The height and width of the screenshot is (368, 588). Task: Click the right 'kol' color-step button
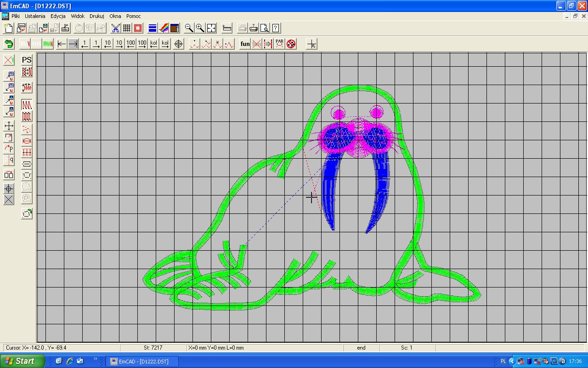click(165, 44)
